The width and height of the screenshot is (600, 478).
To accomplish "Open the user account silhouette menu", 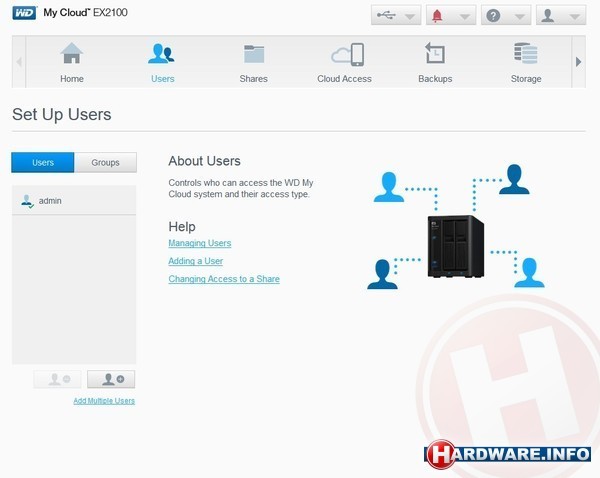I will coord(548,16).
